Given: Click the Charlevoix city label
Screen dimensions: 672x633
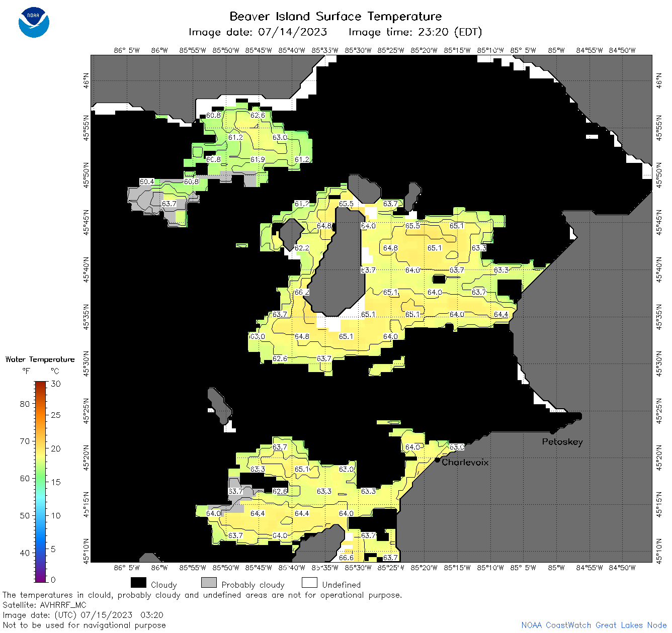Looking at the screenshot, I should pos(465,462).
